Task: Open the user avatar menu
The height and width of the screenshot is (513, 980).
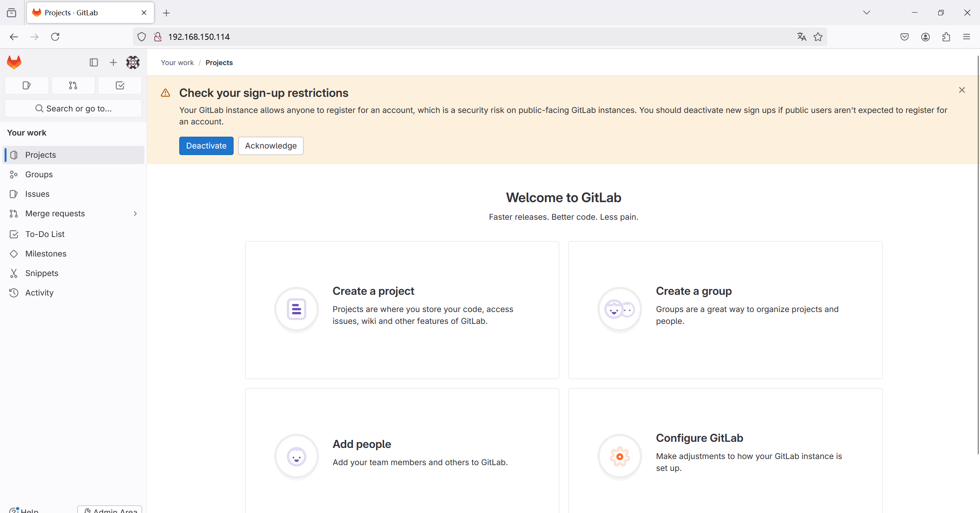Action: (x=133, y=62)
